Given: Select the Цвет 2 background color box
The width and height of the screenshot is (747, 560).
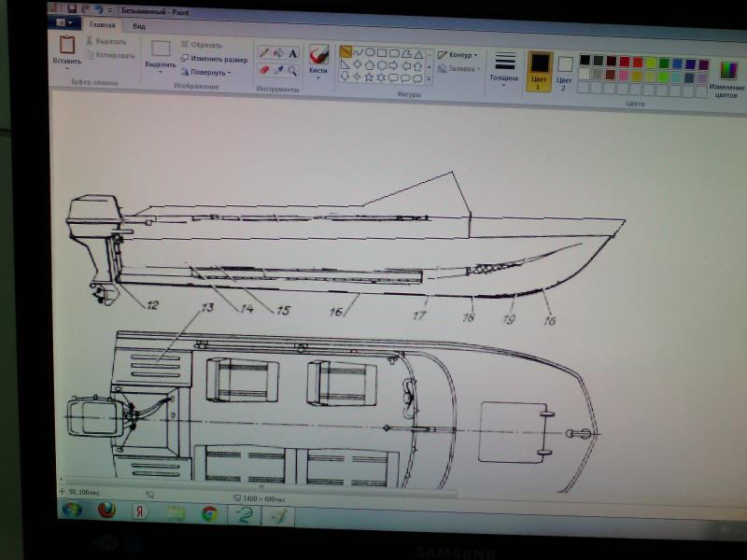Looking at the screenshot, I should (x=565, y=69).
